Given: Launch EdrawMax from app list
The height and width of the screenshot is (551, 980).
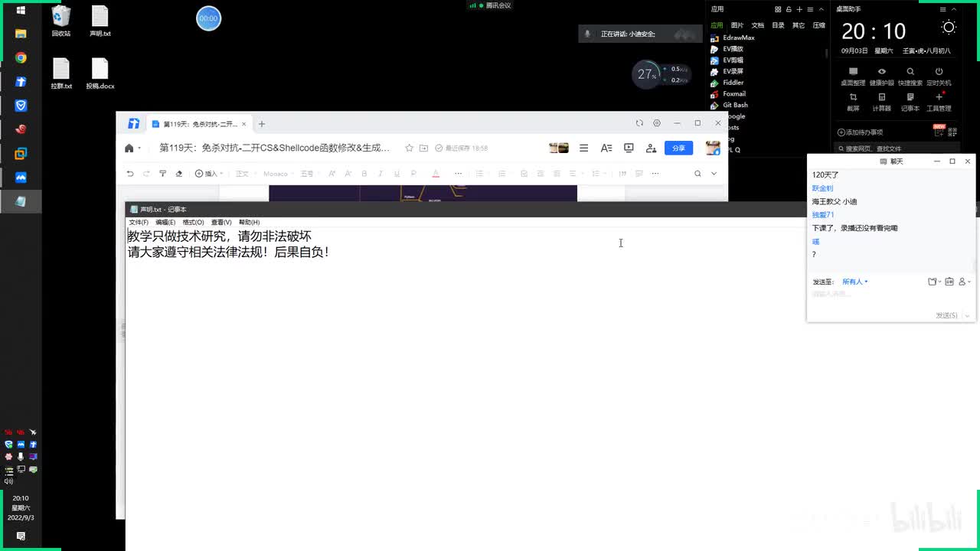Looking at the screenshot, I should [733, 37].
